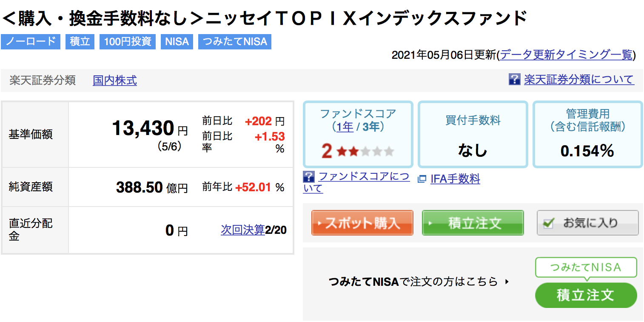The width and height of the screenshot is (644, 322).
Task: Click arrow after つみたてNISAで注文の方はこちら
Action: 506,282
